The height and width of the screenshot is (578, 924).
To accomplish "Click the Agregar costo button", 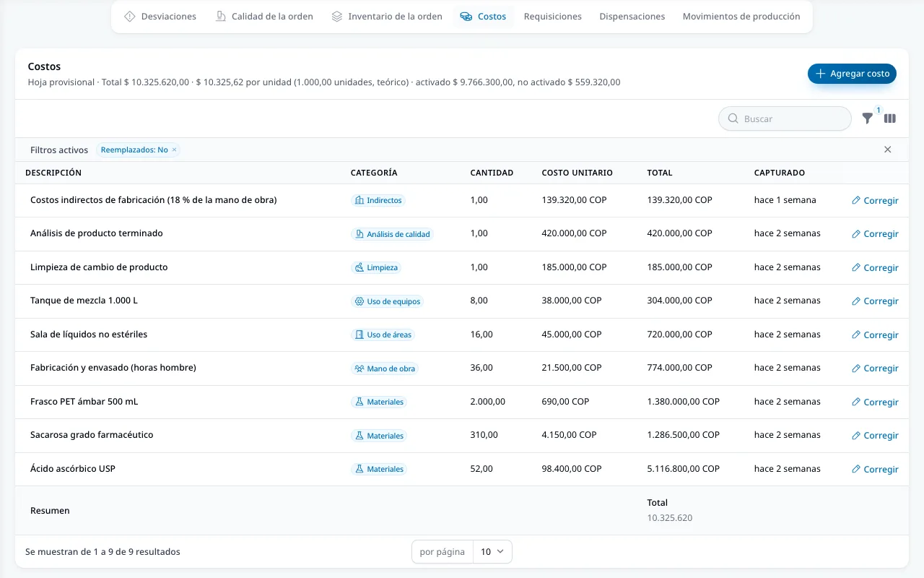I will coord(852,74).
